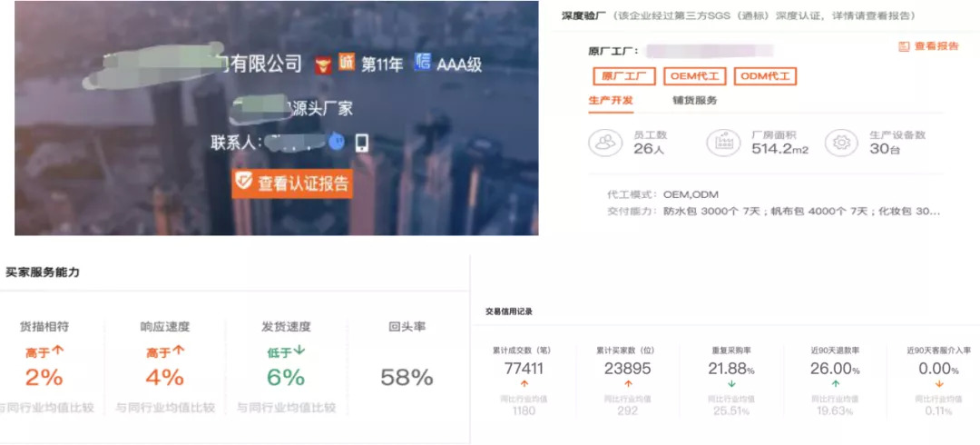Click the 近90天退款率 value 26.00%

(834, 368)
